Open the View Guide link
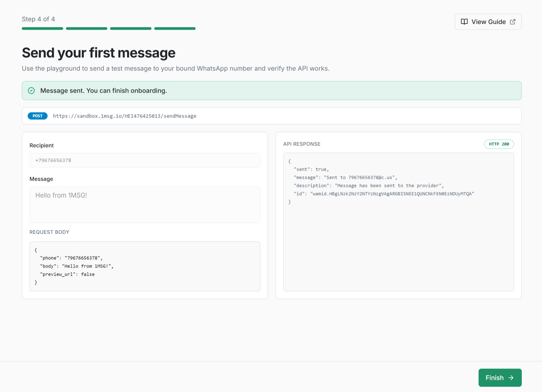The height and width of the screenshot is (392, 542). [488, 22]
